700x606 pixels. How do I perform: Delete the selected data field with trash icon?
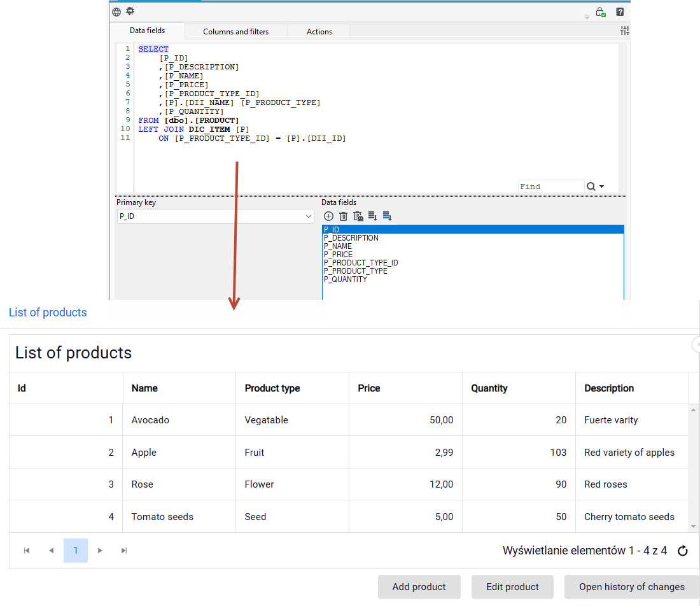click(x=343, y=216)
